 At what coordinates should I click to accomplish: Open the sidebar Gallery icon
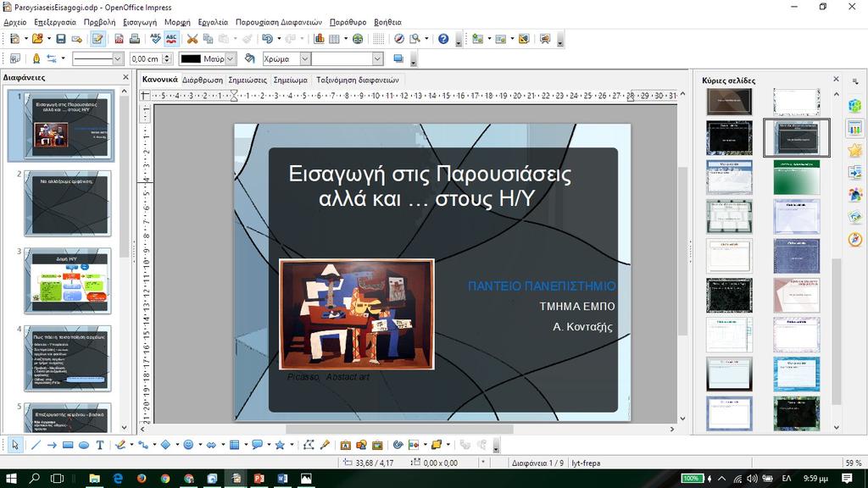pos(855,217)
